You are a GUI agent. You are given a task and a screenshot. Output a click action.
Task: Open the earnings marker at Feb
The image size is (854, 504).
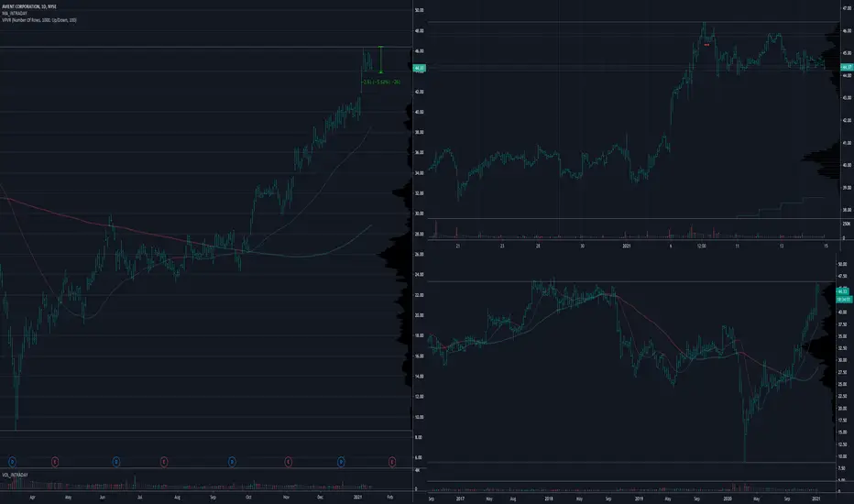tap(391, 462)
